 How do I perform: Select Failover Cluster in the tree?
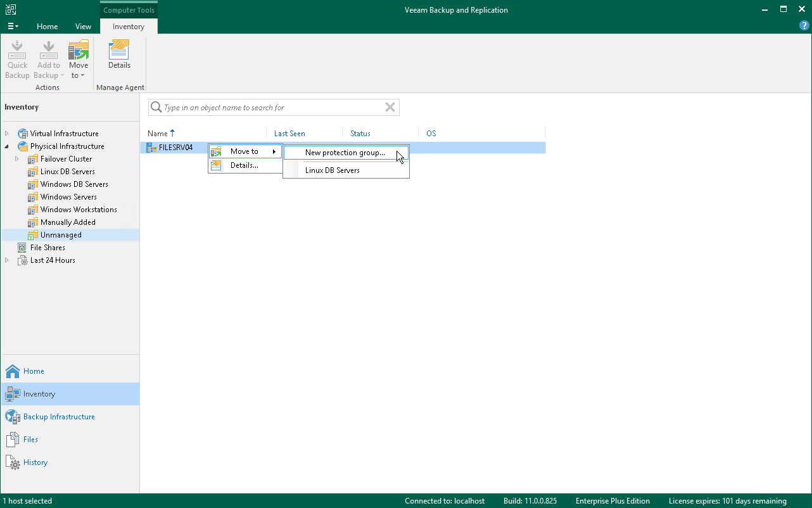pos(67,159)
